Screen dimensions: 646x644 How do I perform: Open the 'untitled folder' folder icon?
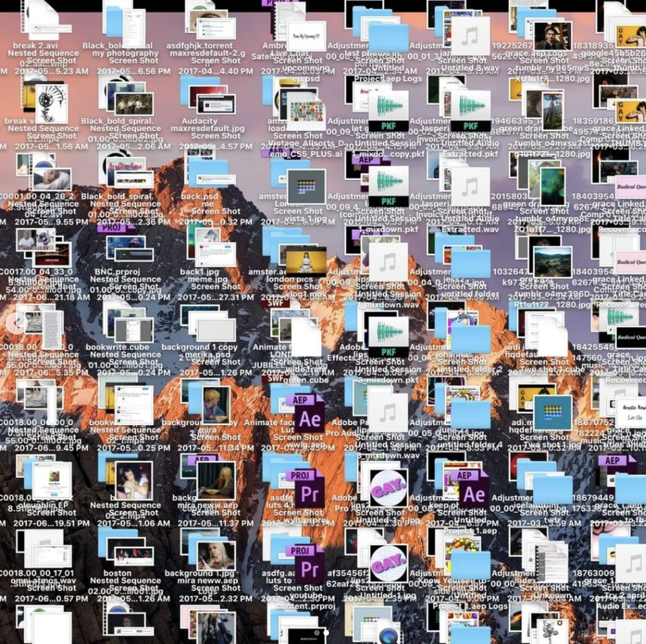click(470, 264)
